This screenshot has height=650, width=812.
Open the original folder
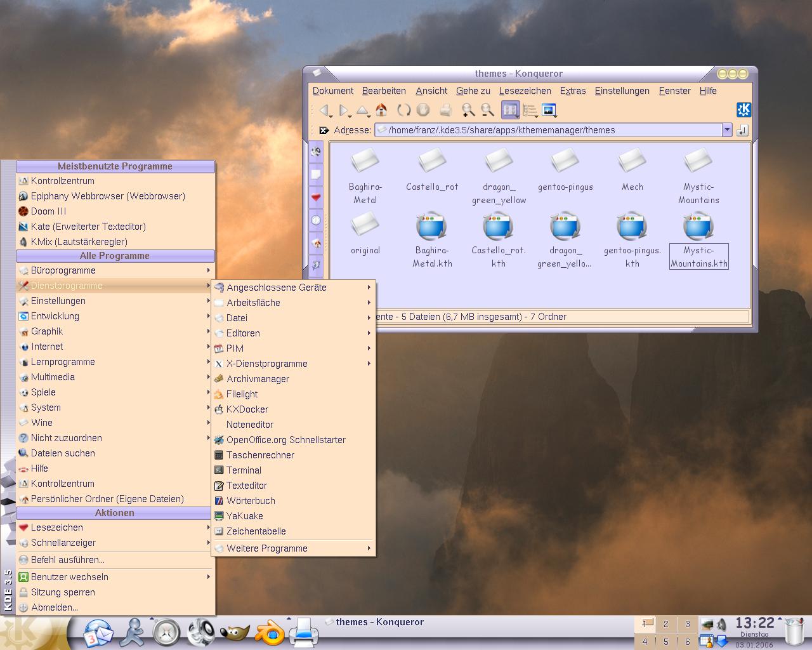point(365,234)
